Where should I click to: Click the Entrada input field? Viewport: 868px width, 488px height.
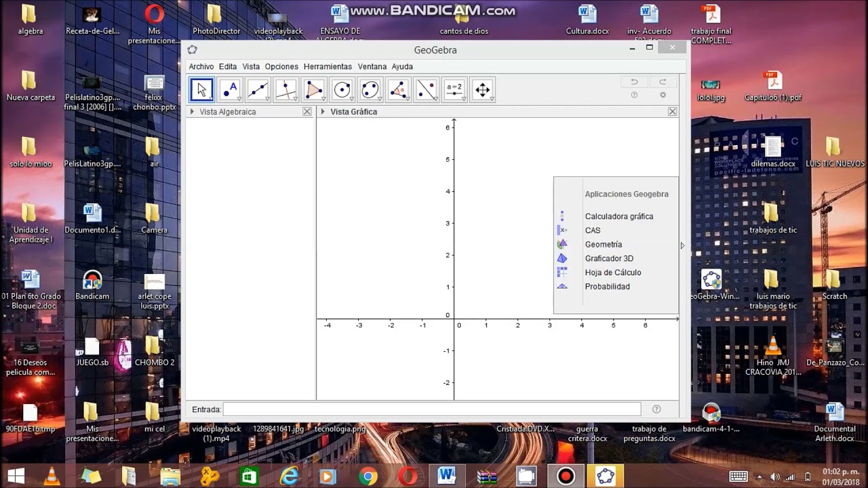(432, 409)
